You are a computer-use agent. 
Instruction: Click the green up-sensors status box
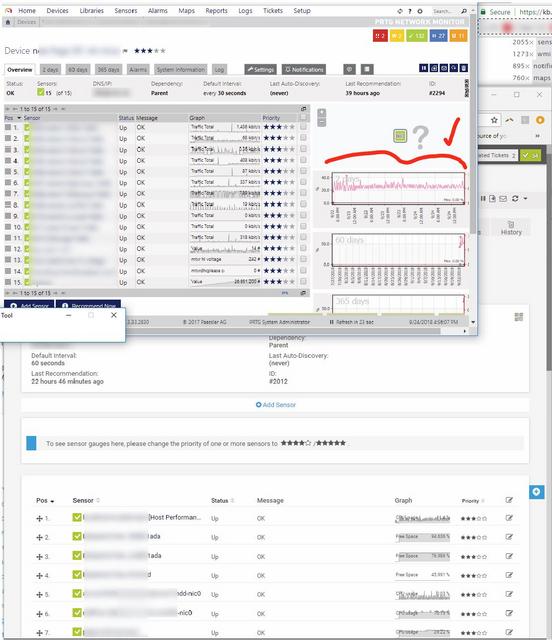(417, 36)
